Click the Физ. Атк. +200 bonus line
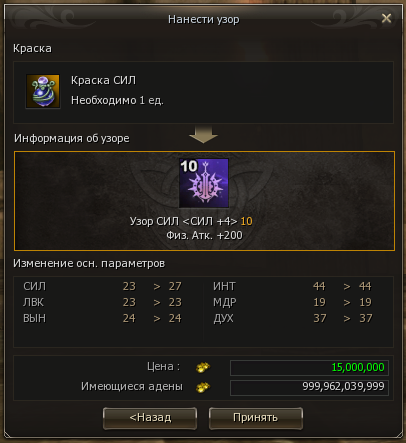 point(204,236)
